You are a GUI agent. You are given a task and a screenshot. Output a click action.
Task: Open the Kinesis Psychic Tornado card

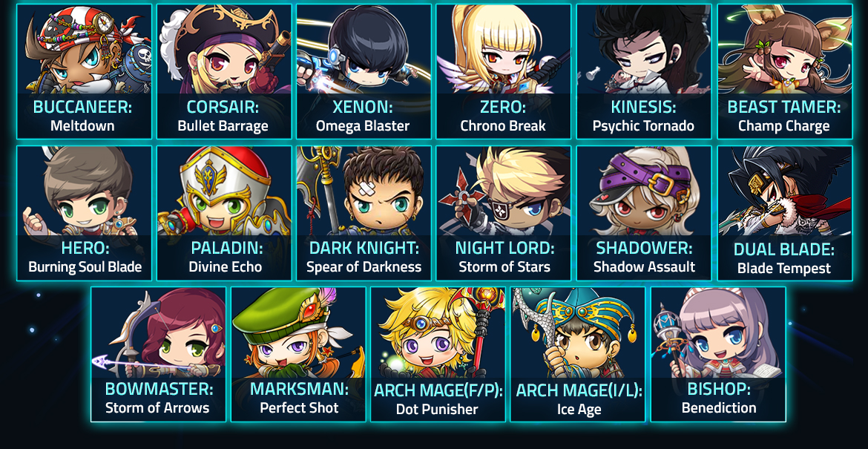tap(644, 71)
